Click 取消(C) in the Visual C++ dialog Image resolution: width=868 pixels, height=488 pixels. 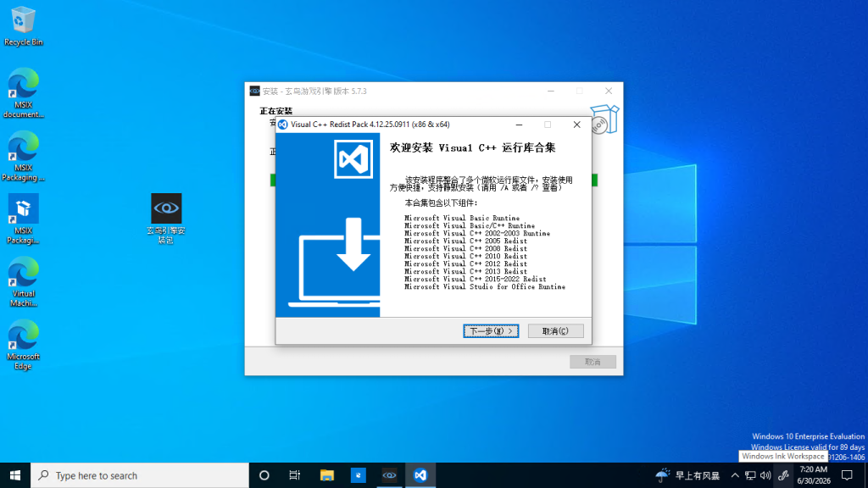555,331
